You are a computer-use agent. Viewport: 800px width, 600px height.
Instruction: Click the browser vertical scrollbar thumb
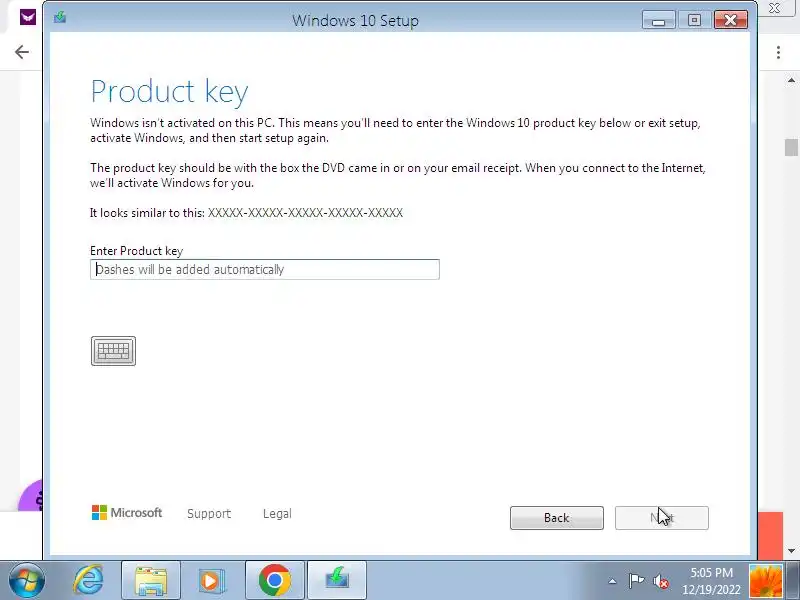pyautogui.click(x=791, y=147)
